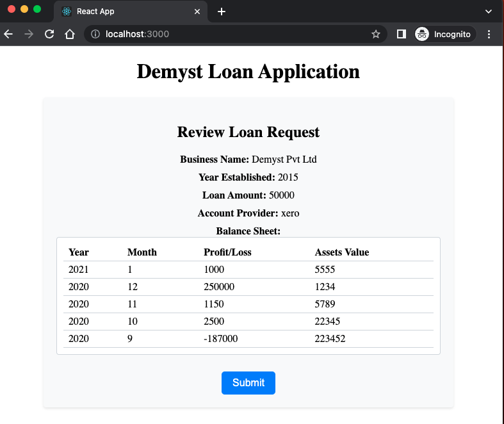Click the browser forward arrow
Screen dimensions: 504x424
29,34
